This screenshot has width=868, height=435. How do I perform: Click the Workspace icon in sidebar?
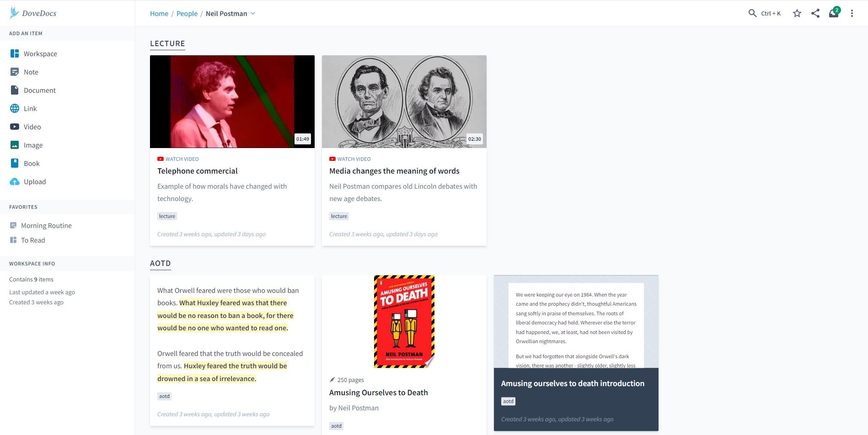coord(15,53)
